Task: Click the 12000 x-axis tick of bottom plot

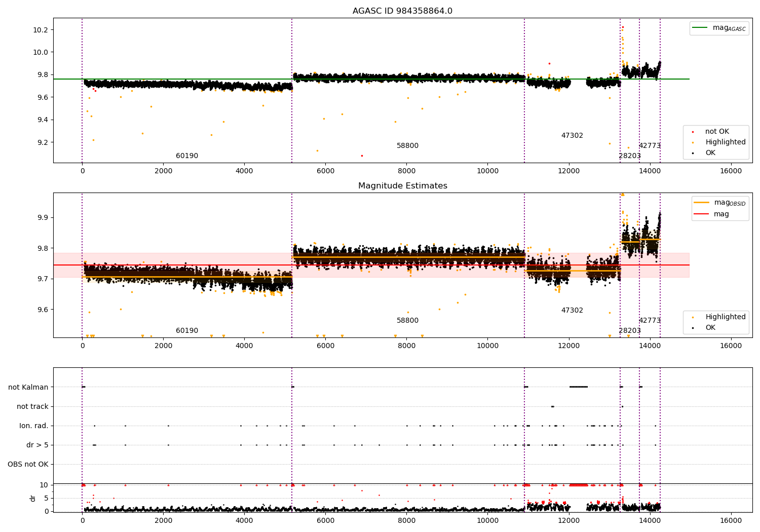Action: [568, 521]
